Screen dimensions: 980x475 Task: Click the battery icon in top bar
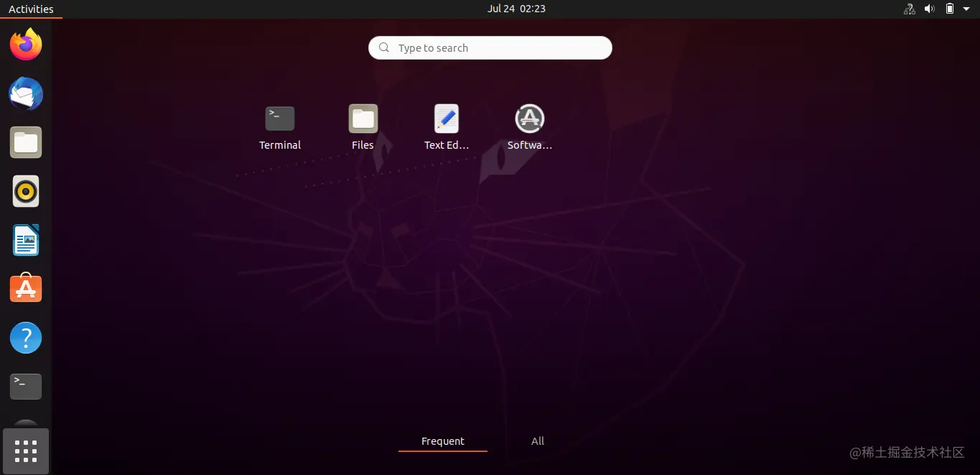(x=950, y=9)
